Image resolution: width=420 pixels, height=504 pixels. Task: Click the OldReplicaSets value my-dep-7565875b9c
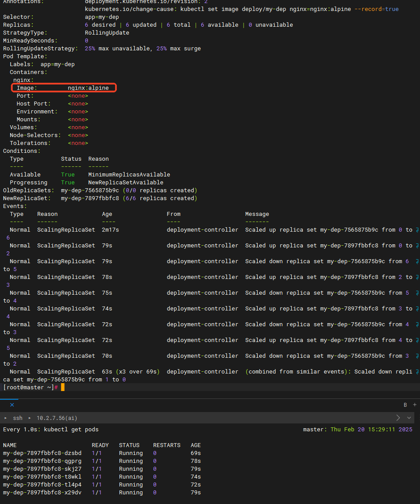[90, 190]
